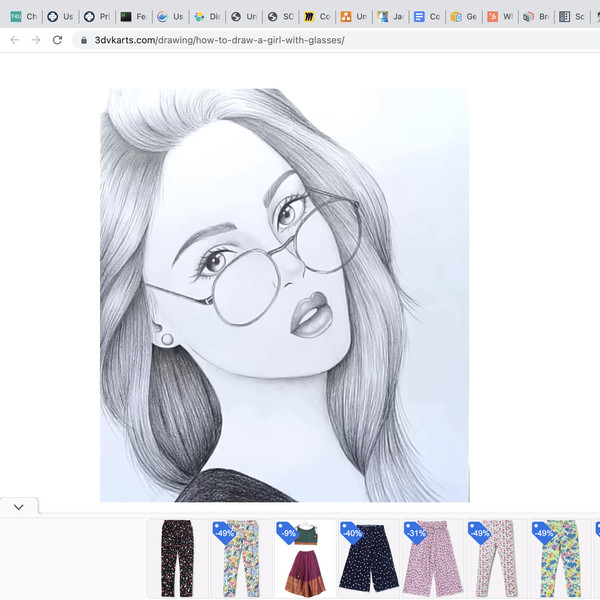The height and width of the screenshot is (600, 600).
Task: Collapse the bottom ad banner with chevron
Action: coord(18,507)
